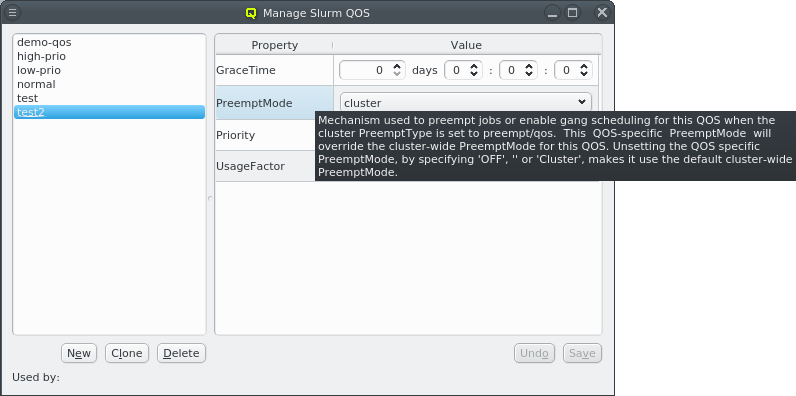796x396 pixels.
Task: Select the test QOS entry
Action: tap(109, 98)
